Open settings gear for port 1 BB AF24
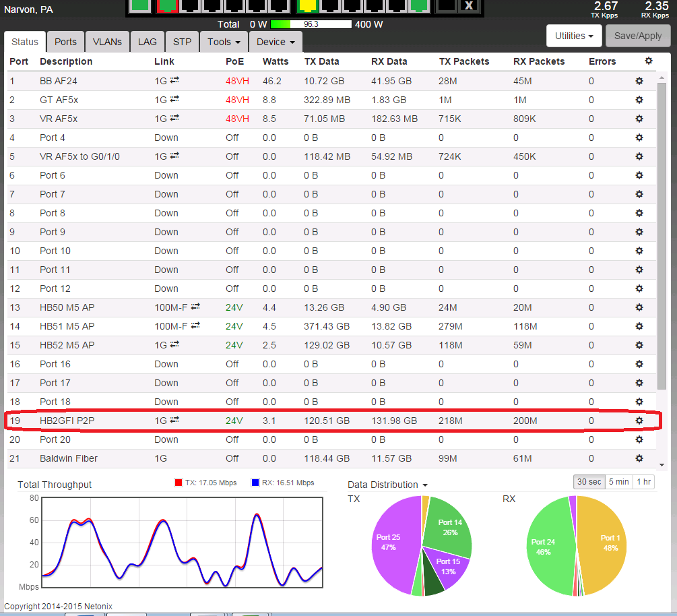 639,81
